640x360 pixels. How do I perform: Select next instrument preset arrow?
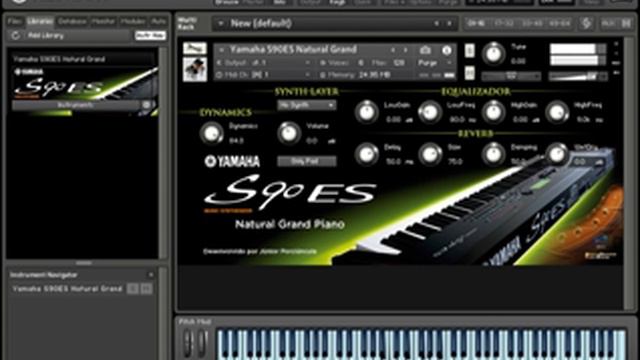pyautogui.click(x=405, y=50)
